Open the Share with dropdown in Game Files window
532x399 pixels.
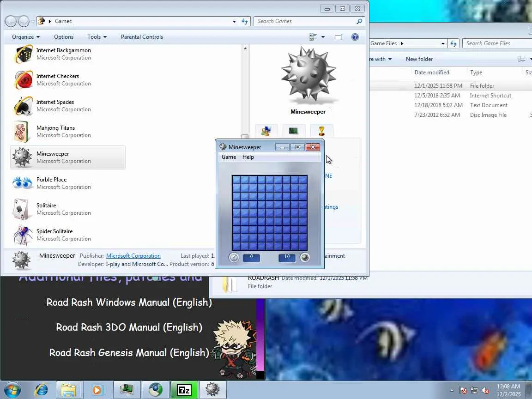[381, 59]
